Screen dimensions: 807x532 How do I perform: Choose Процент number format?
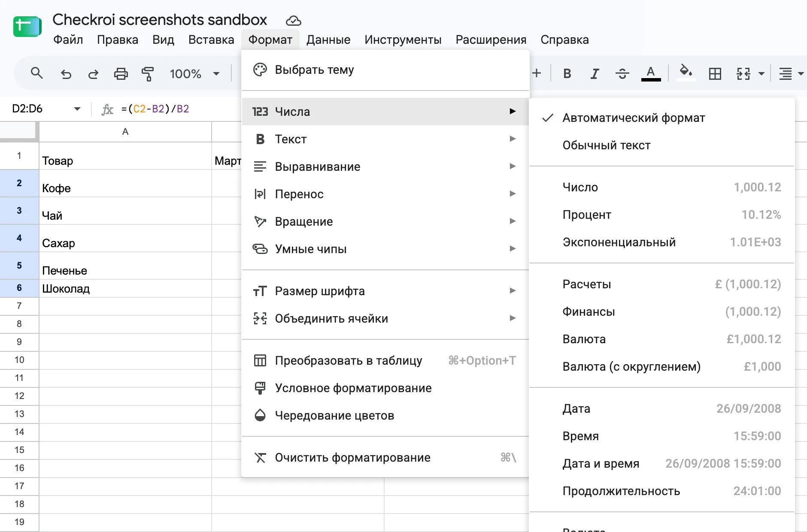(661, 215)
